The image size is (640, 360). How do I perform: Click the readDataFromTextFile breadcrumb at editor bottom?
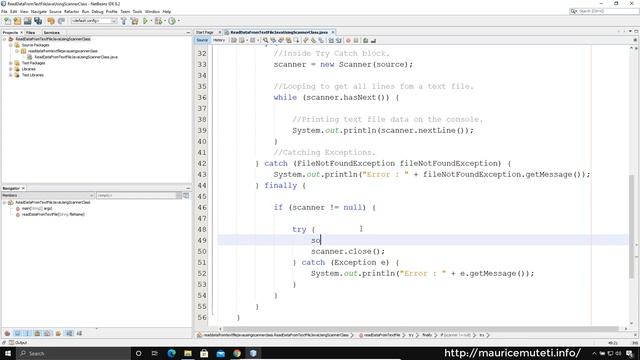[x=382, y=335]
